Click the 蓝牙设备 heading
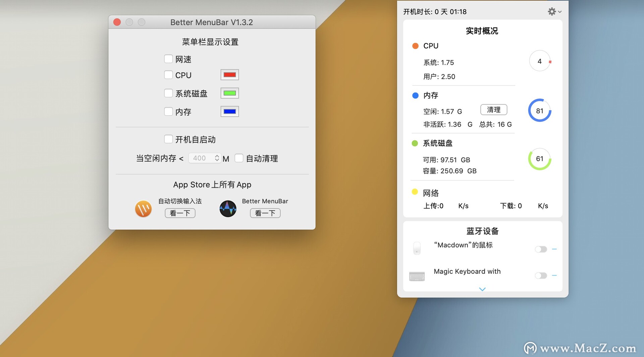The height and width of the screenshot is (357, 644). click(x=482, y=231)
